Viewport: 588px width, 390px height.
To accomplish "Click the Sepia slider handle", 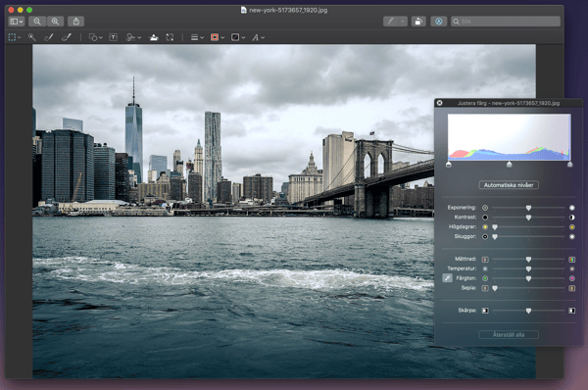I will 495,288.
